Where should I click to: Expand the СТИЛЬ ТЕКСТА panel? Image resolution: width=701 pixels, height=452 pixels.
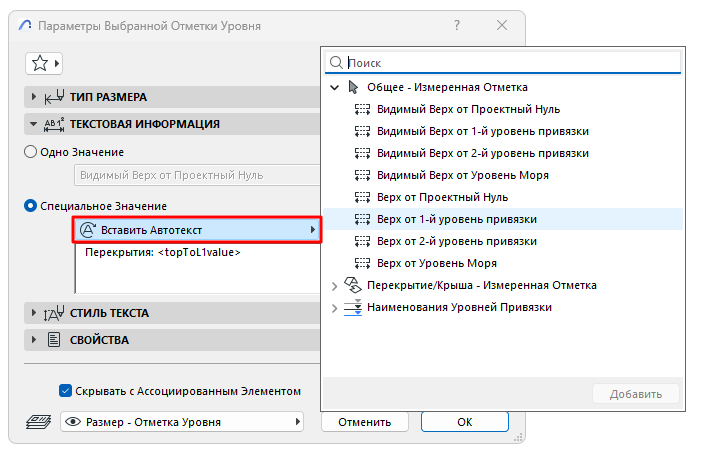point(34,313)
